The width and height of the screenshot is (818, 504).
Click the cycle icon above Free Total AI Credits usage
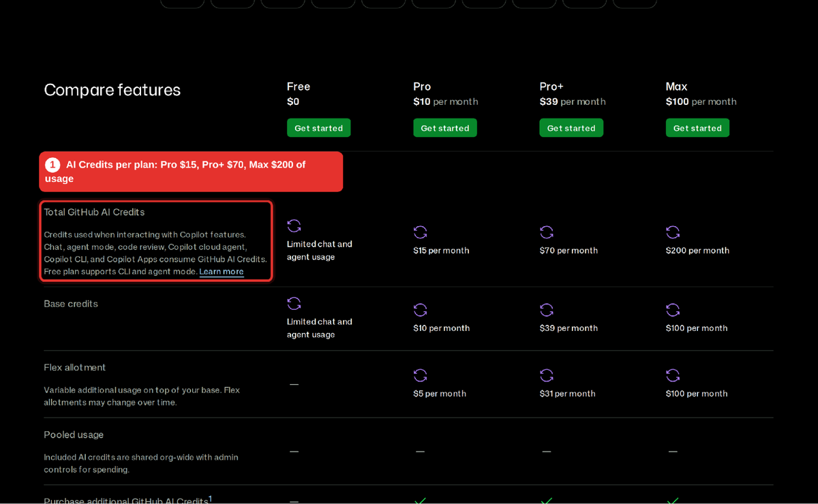click(x=294, y=225)
